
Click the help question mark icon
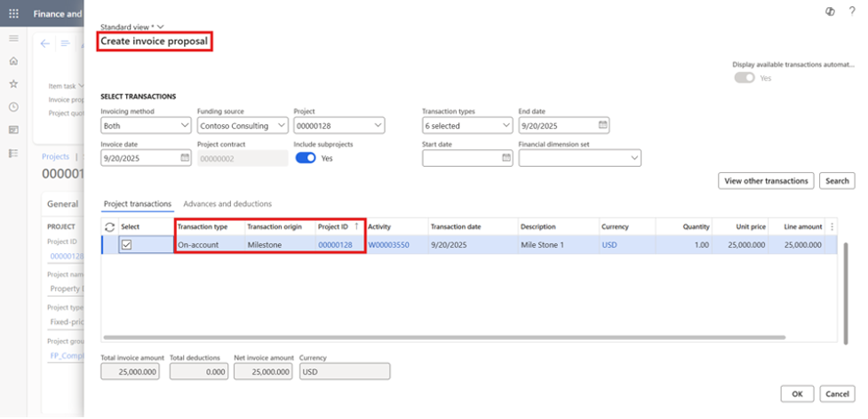tap(852, 12)
